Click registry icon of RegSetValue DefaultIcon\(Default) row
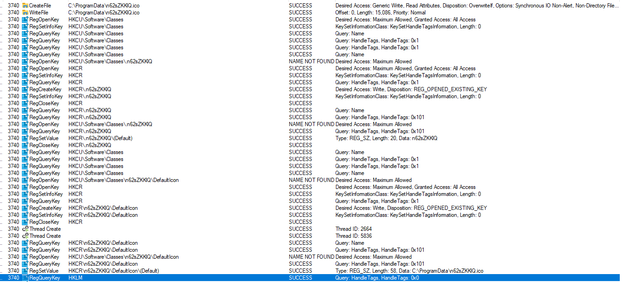 pyautogui.click(x=25, y=271)
